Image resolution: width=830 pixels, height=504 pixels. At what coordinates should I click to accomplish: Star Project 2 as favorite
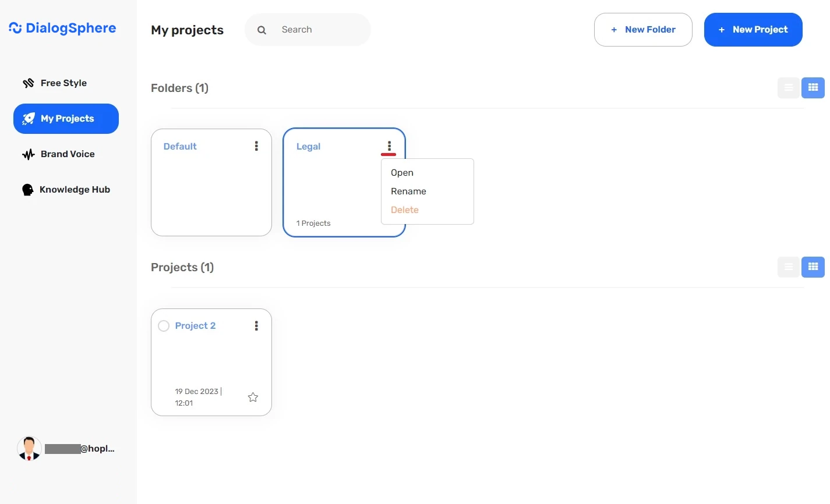(253, 397)
